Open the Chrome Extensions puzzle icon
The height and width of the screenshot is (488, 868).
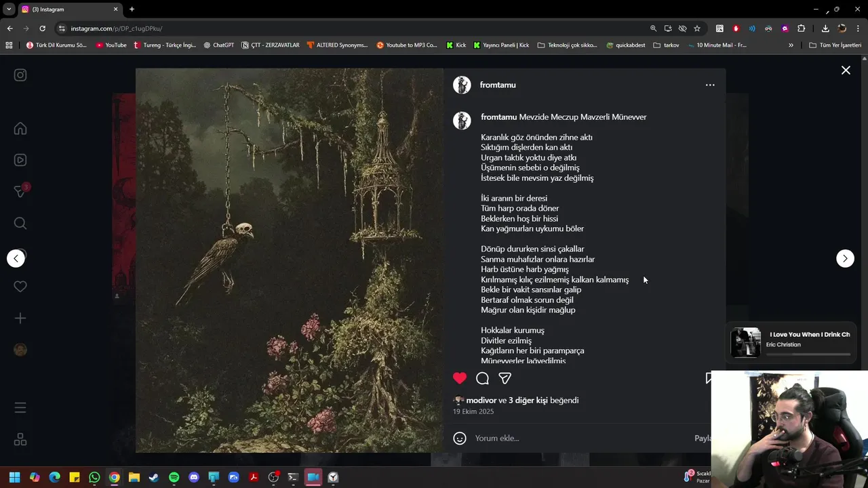[802, 28]
